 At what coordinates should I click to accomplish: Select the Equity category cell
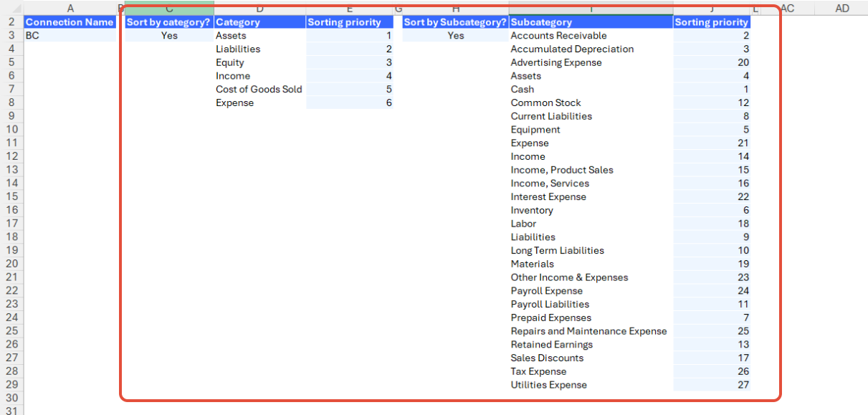(x=259, y=62)
